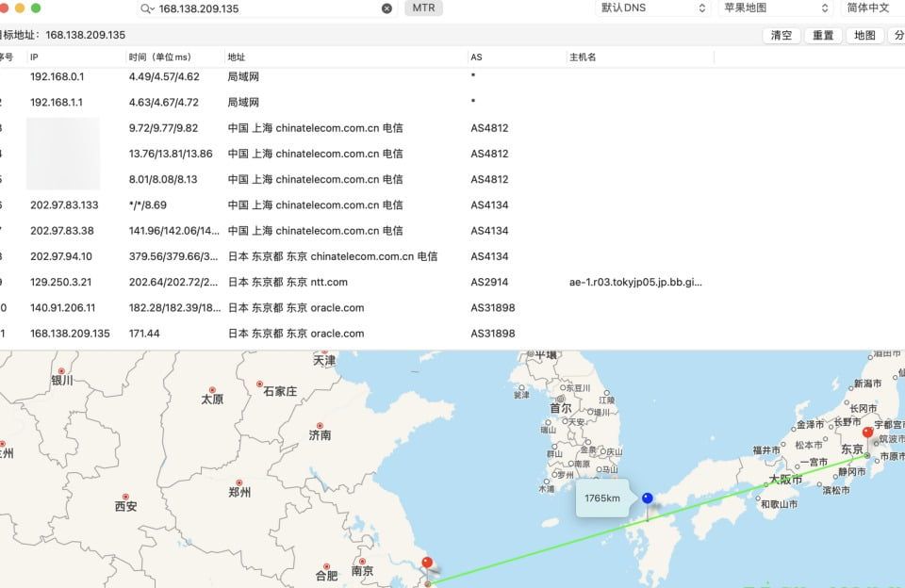Click the blue midpoint pin on the map

point(647,498)
